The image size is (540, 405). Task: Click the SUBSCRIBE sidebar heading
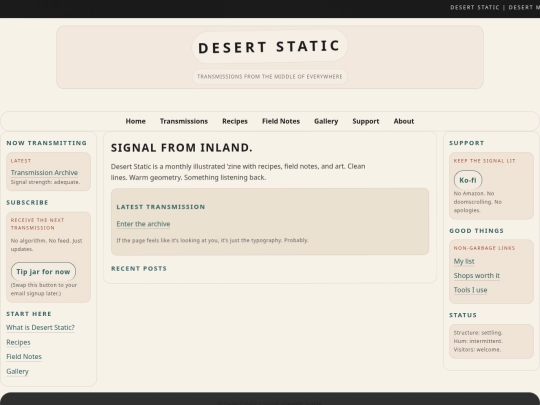(27, 202)
